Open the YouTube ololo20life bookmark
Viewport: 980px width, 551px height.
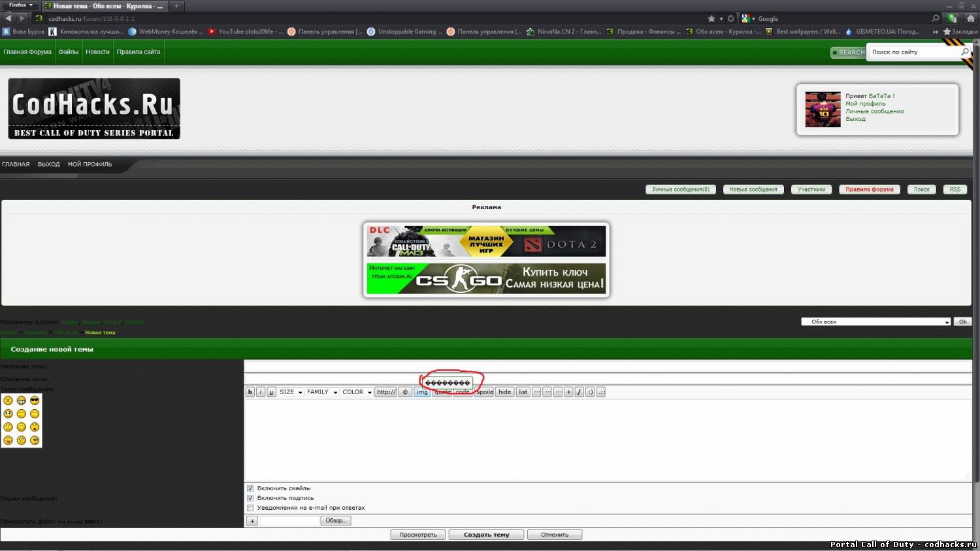click(x=246, y=31)
